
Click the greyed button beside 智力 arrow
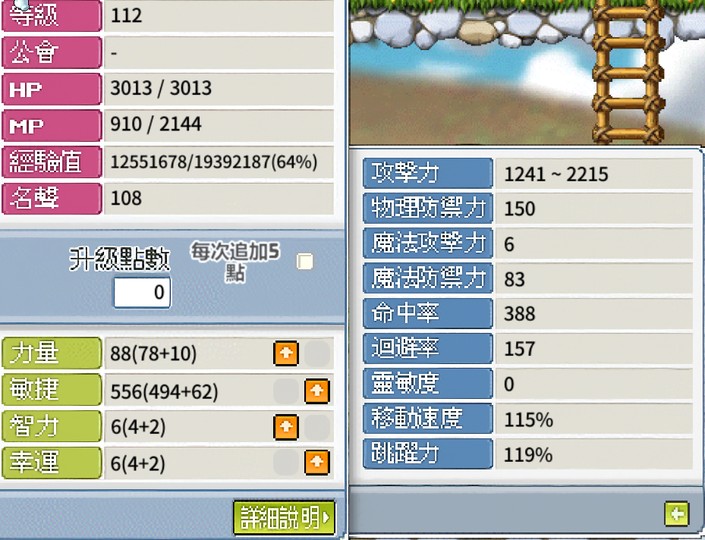317,427
